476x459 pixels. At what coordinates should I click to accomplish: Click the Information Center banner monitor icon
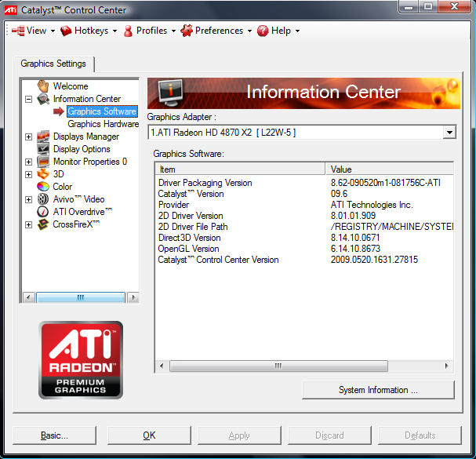[171, 93]
